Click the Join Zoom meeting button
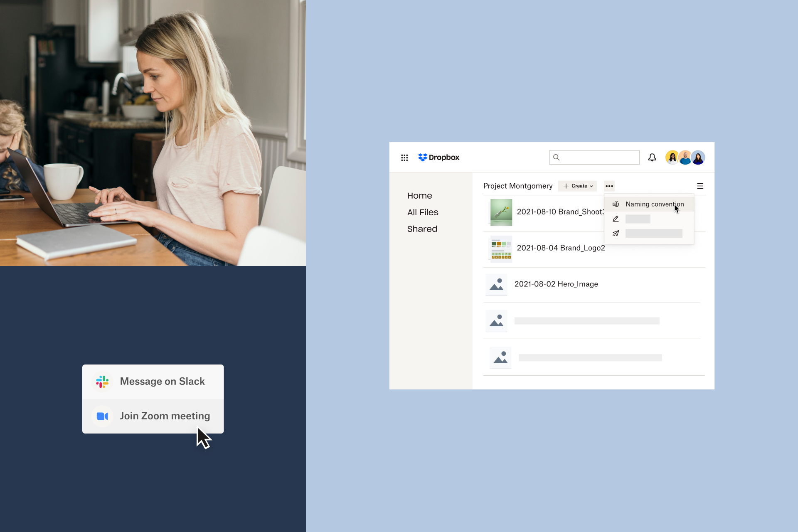Image resolution: width=798 pixels, height=532 pixels. (x=153, y=416)
